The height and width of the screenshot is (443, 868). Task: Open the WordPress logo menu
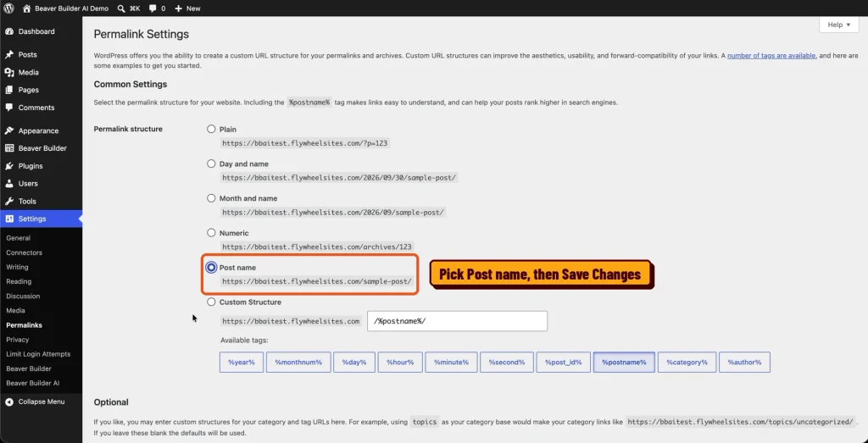(x=8, y=8)
